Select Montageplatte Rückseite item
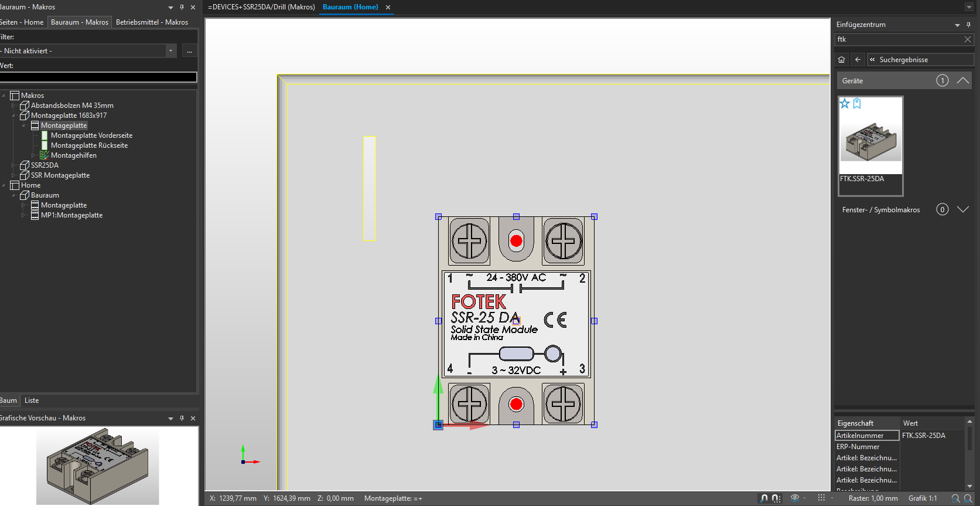 [89, 145]
